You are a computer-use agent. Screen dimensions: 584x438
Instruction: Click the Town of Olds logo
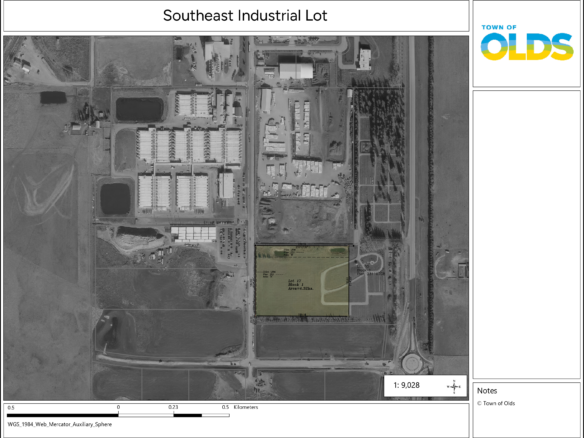[527, 42]
